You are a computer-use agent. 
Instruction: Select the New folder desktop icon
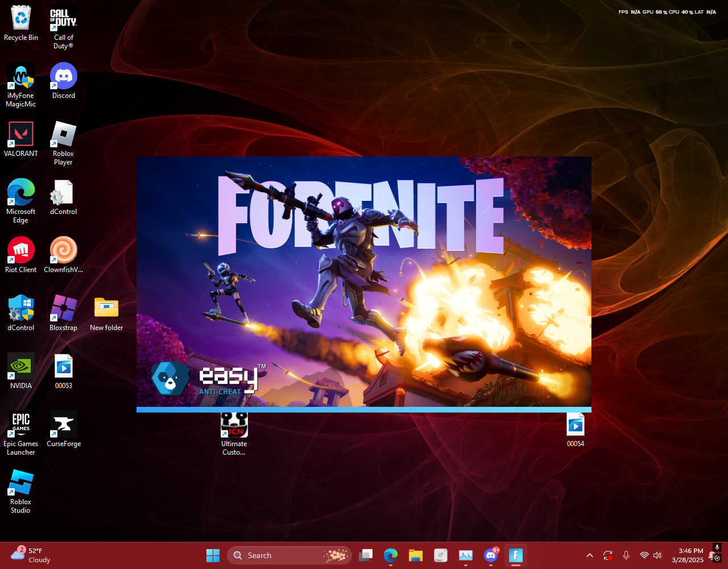click(x=106, y=314)
